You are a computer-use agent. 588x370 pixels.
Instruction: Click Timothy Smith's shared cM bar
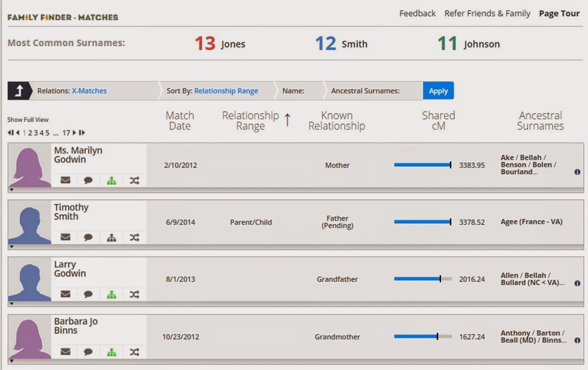422,222
